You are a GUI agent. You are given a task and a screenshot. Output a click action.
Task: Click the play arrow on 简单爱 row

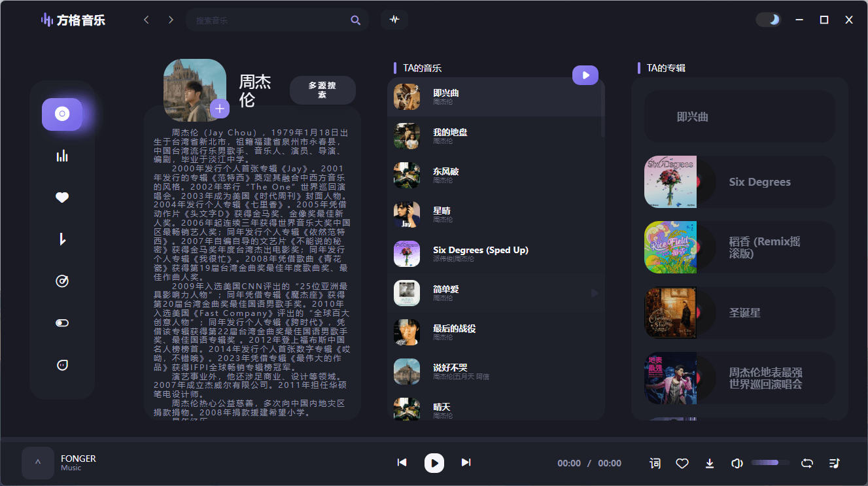pyautogui.click(x=595, y=293)
